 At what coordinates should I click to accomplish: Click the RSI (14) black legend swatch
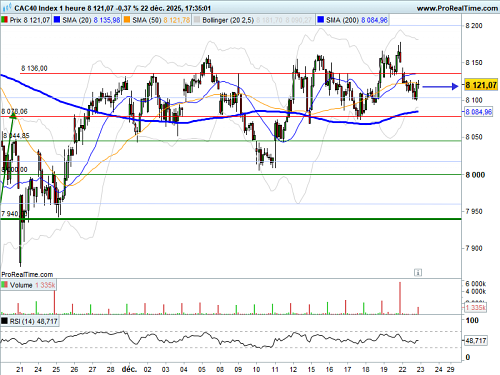pos(4,321)
